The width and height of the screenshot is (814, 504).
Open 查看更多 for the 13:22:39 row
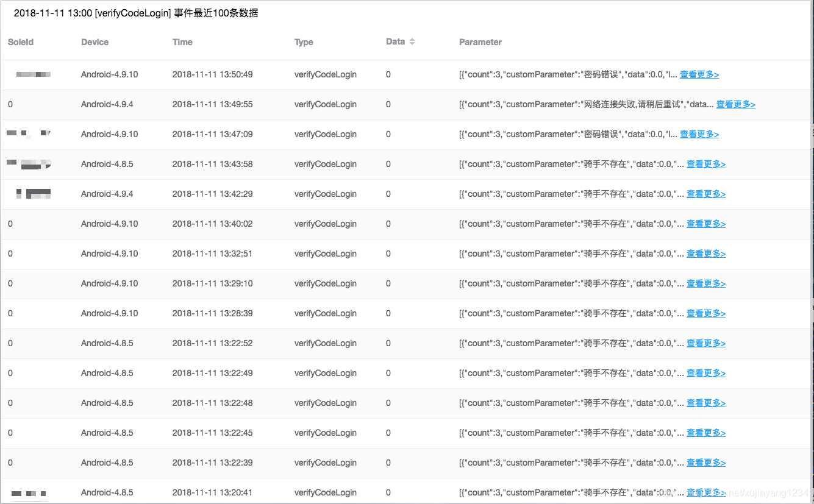pyautogui.click(x=706, y=463)
